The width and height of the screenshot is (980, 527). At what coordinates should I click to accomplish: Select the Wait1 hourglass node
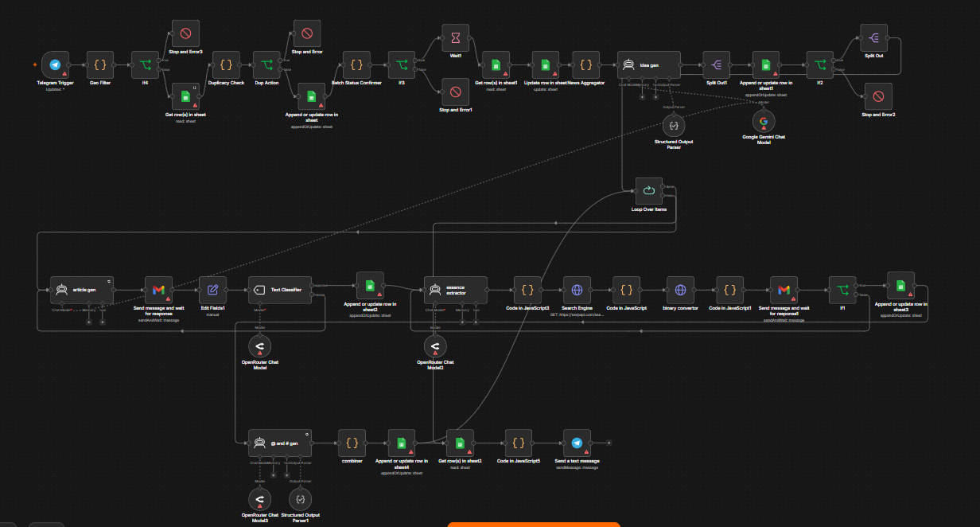coord(456,37)
